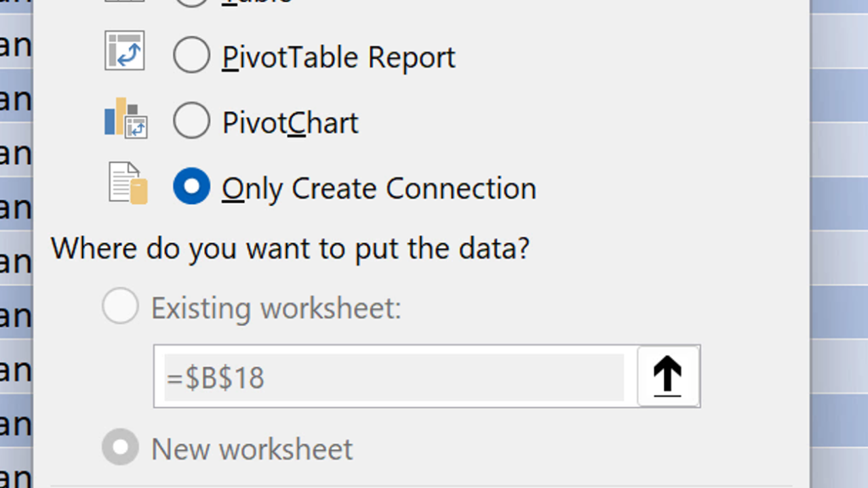
Task: Click the 'Only Create Connection' label text
Action: pyautogui.click(x=379, y=188)
